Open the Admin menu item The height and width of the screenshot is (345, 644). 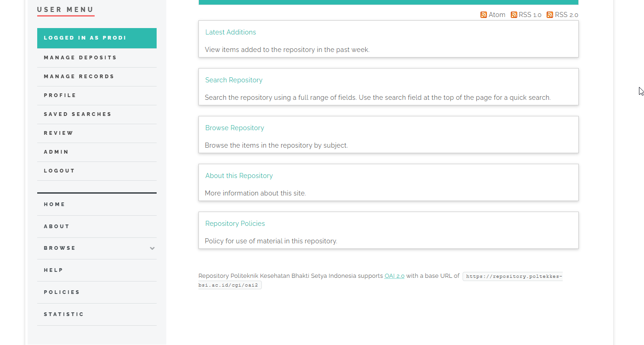coord(56,152)
